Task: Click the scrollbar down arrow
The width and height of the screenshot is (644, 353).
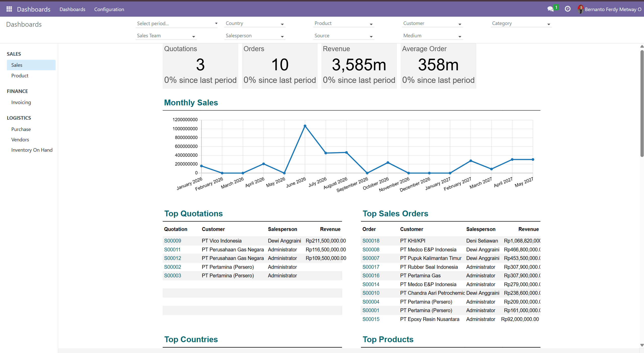Action: click(x=642, y=345)
